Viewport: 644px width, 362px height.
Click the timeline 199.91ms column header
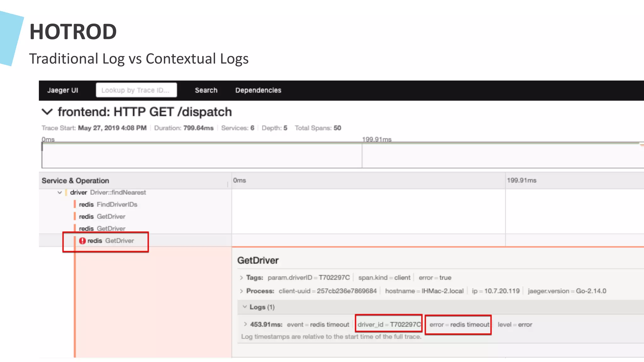(521, 180)
